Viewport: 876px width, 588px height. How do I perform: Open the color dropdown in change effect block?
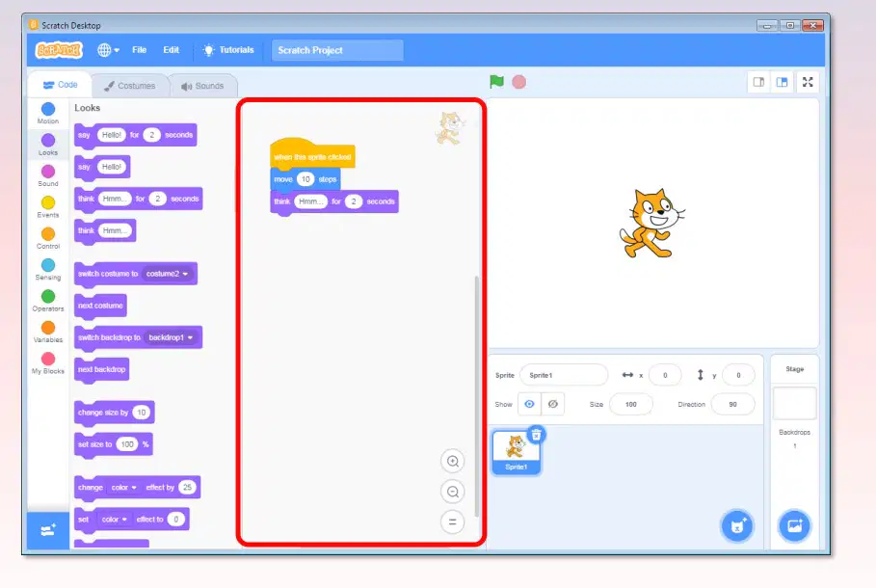click(123, 488)
